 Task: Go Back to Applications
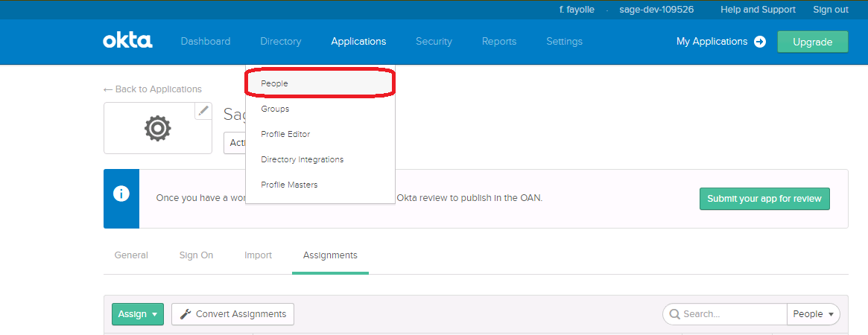[153, 89]
